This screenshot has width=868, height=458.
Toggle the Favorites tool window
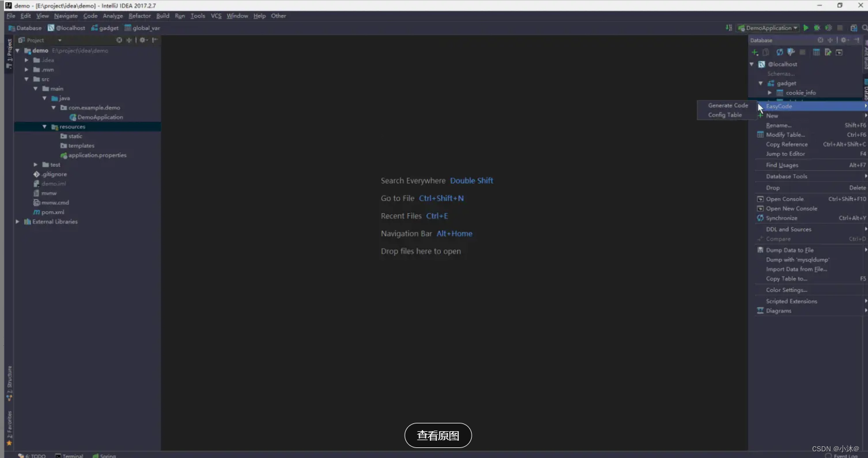[x=9, y=422]
